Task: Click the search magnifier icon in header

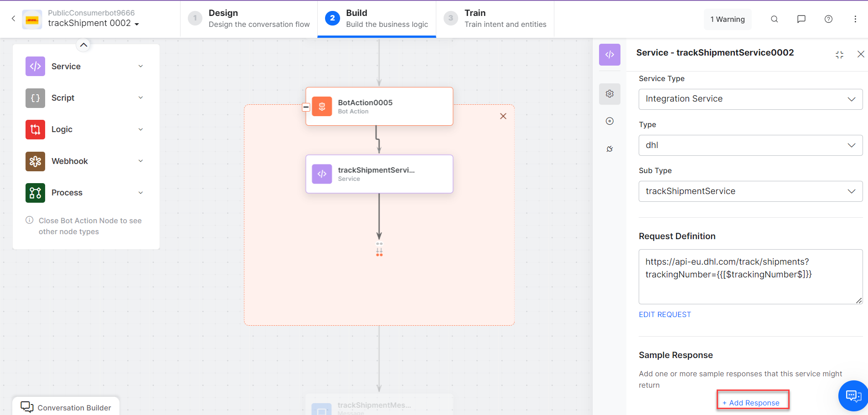Action: [774, 19]
